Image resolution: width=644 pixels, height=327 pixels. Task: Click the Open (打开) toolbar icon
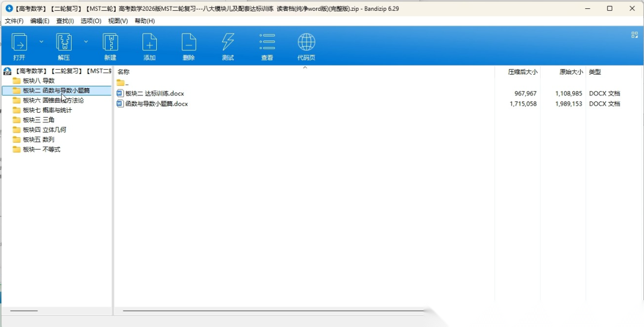pyautogui.click(x=19, y=43)
